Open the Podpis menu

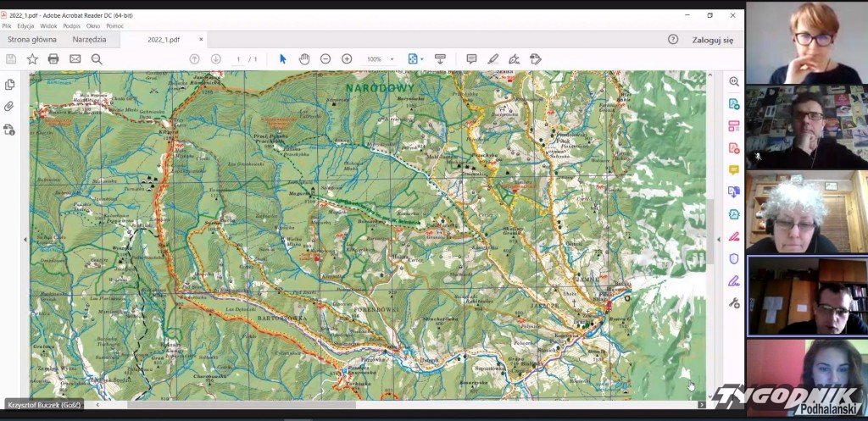coord(71,26)
